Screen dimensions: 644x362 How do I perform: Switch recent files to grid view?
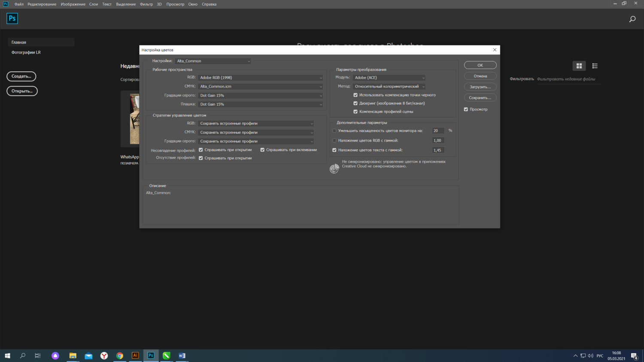tap(579, 66)
